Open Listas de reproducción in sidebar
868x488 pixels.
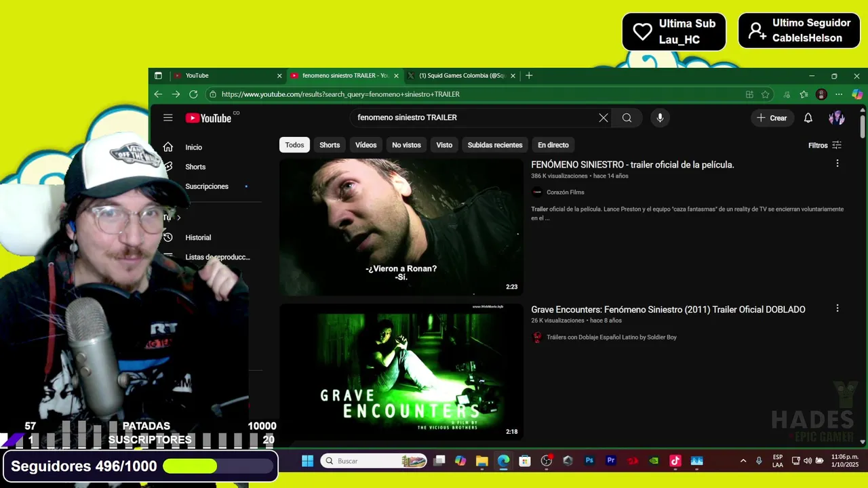[218, 257]
